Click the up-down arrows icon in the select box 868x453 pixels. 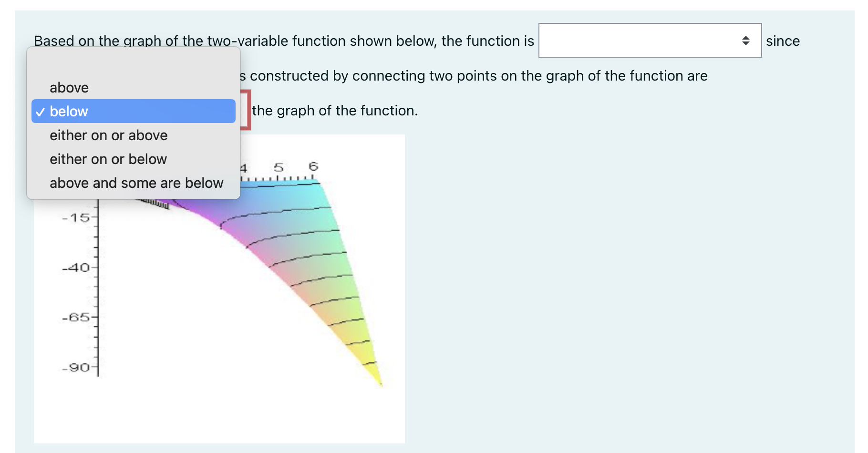coord(745,41)
